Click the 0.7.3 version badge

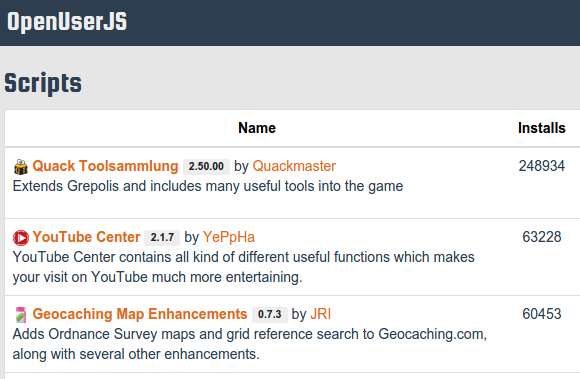(270, 314)
